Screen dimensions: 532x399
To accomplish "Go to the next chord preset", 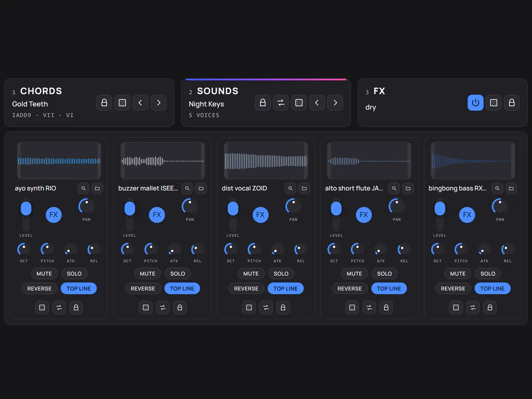I will (x=159, y=103).
